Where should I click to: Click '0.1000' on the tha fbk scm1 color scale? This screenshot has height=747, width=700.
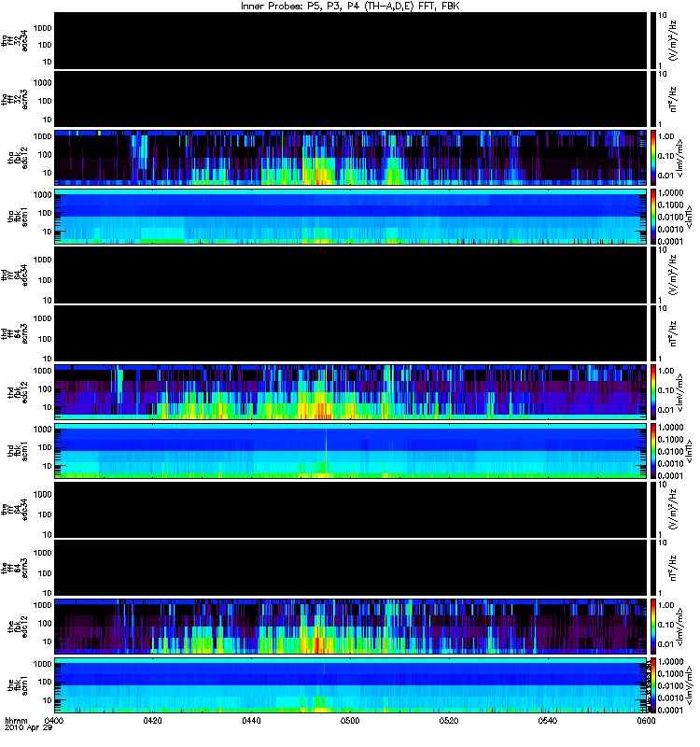coord(670,205)
